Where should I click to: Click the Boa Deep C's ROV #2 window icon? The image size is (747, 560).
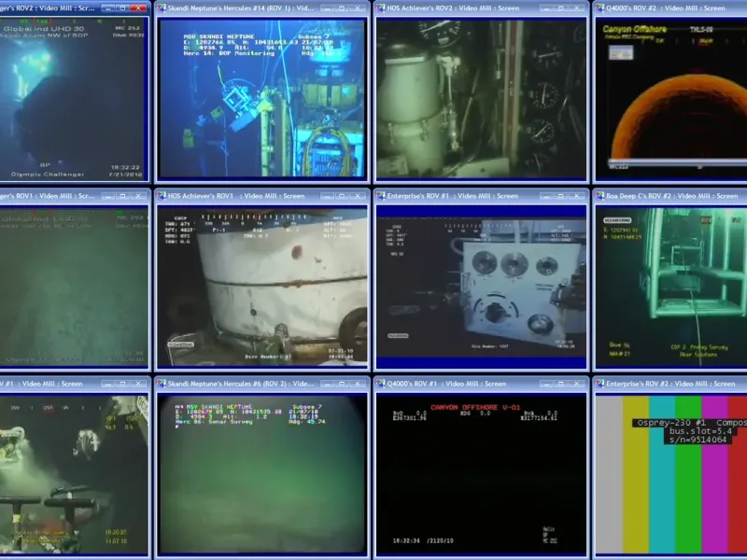click(x=599, y=196)
